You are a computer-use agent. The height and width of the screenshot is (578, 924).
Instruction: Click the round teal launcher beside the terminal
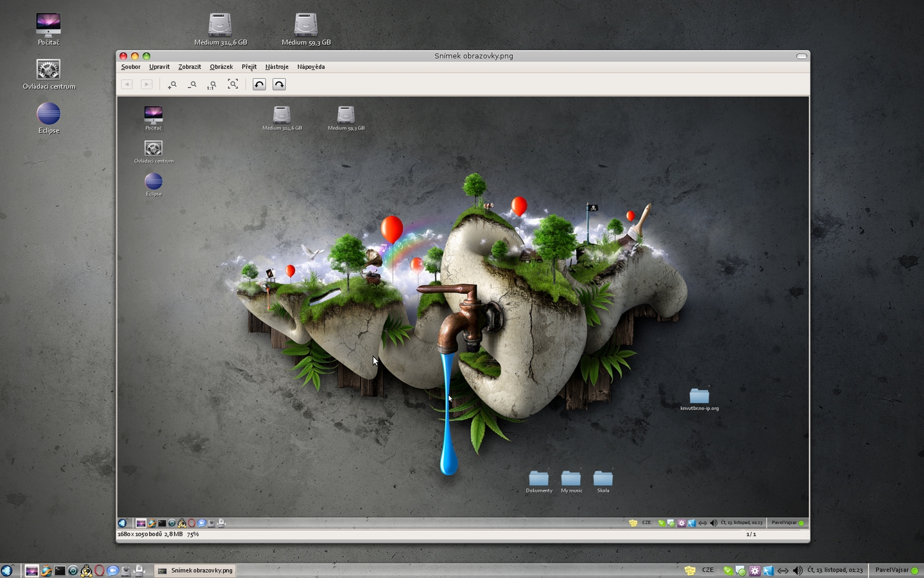73,570
